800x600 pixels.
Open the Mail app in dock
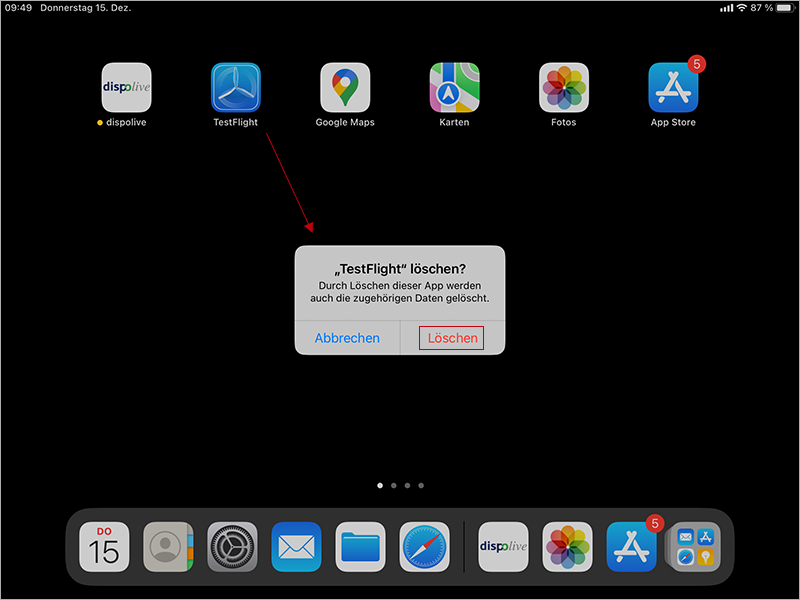296,546
